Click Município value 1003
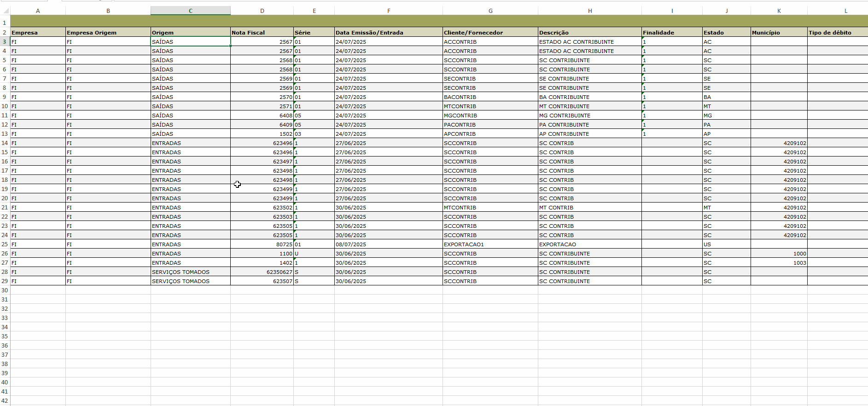868x406 pixels. pos(779,263)
